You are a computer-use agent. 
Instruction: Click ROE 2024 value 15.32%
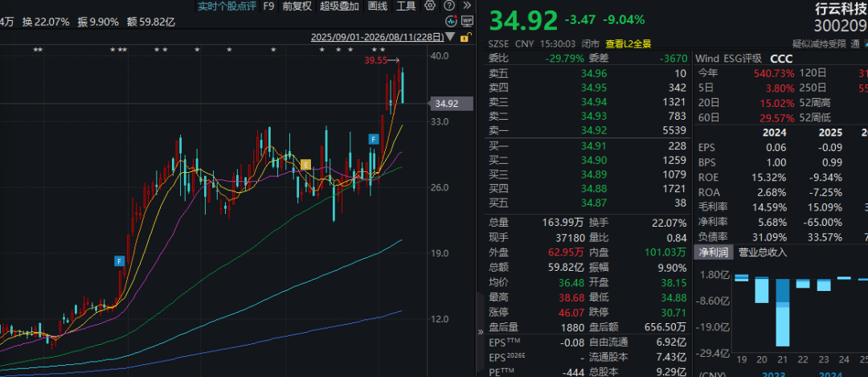(x=768, y=178)
